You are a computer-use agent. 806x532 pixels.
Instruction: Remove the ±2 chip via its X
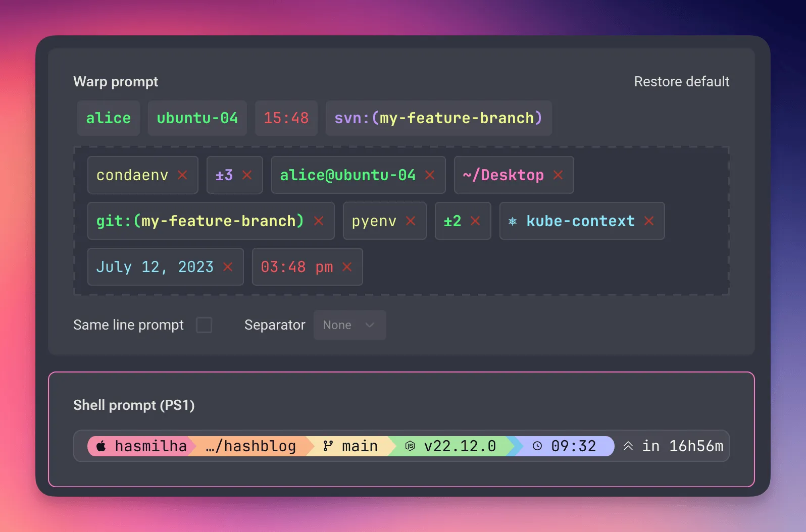coord(475,221)
